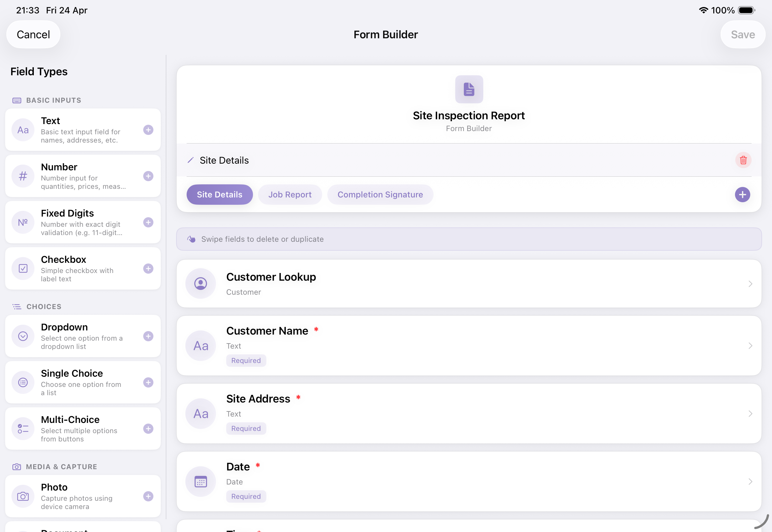Switch to the Completion Signature section tab

380,195
